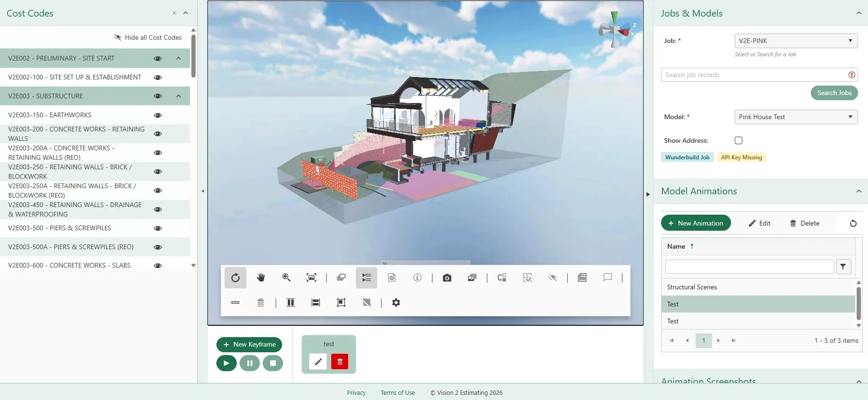Activate the Pan hand tool
This screenshot has width=868, height=400.
261,278
